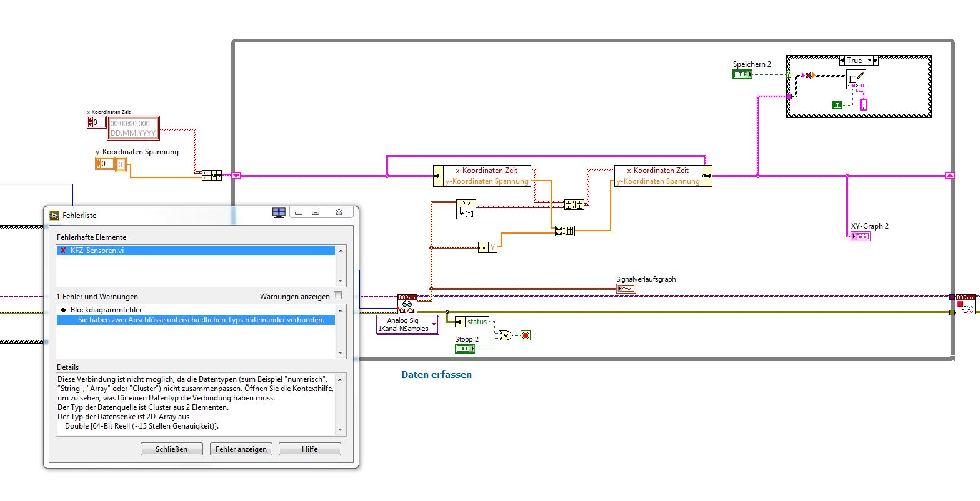This screenshot has height=501, width=980.
Task: Select the green True constant in the case
Action: point(837,105)
